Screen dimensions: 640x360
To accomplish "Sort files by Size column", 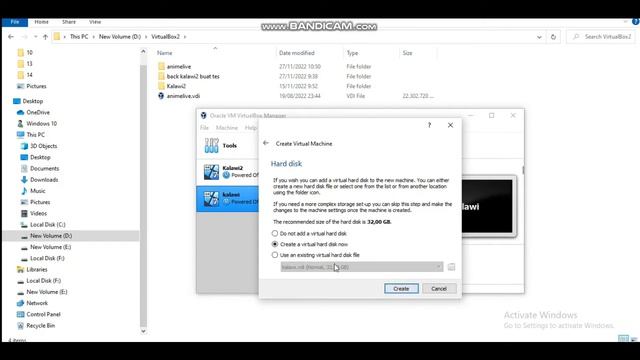I will tap(407, 53).
